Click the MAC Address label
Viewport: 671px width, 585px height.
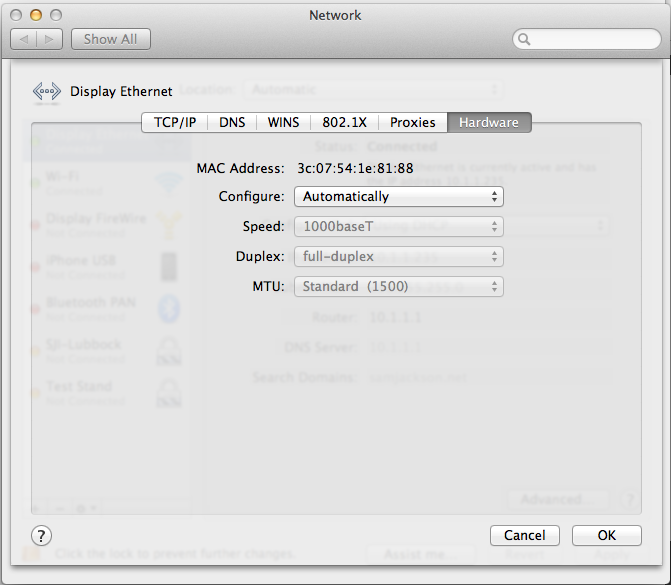(x=240, y=168)
